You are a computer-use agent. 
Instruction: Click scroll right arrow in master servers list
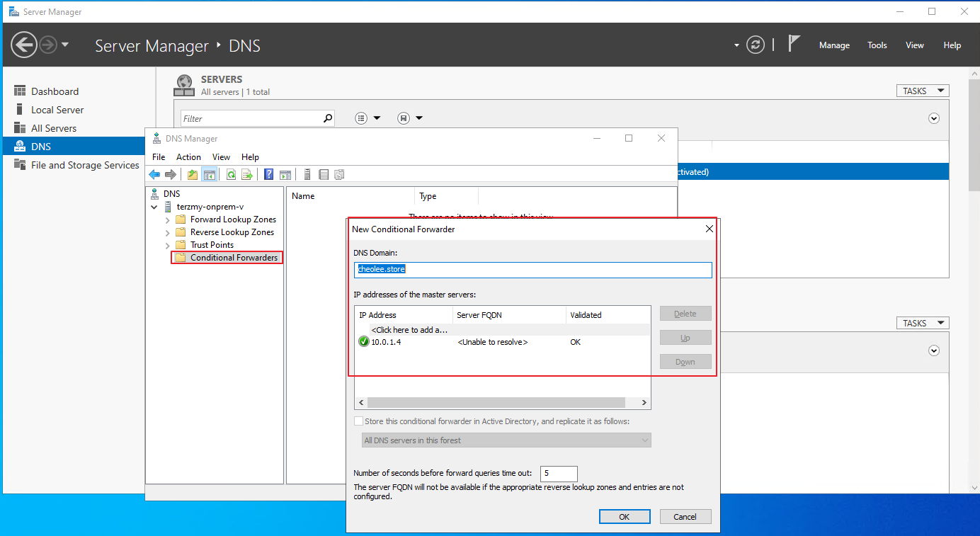644,402
